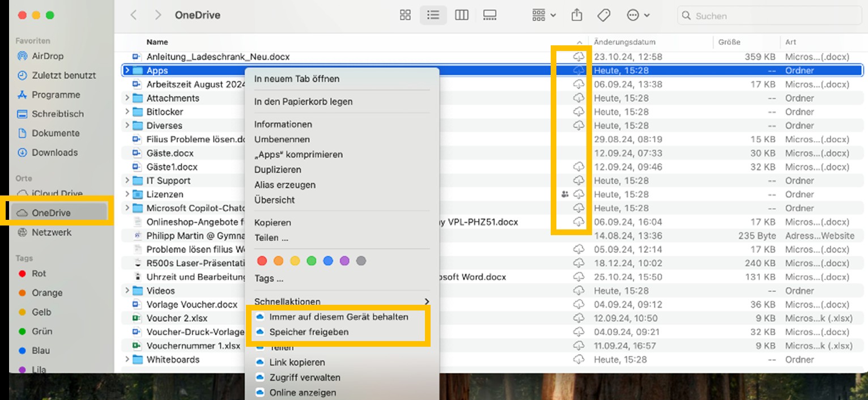
Task: Sort by Art column header
Action: click(790, 42)
